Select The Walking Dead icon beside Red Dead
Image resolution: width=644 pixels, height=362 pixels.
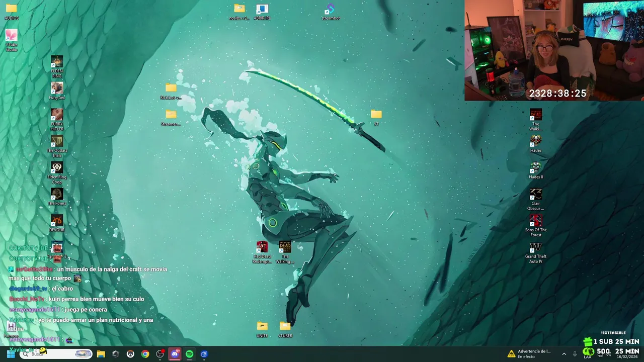click(x=285, y=252)
